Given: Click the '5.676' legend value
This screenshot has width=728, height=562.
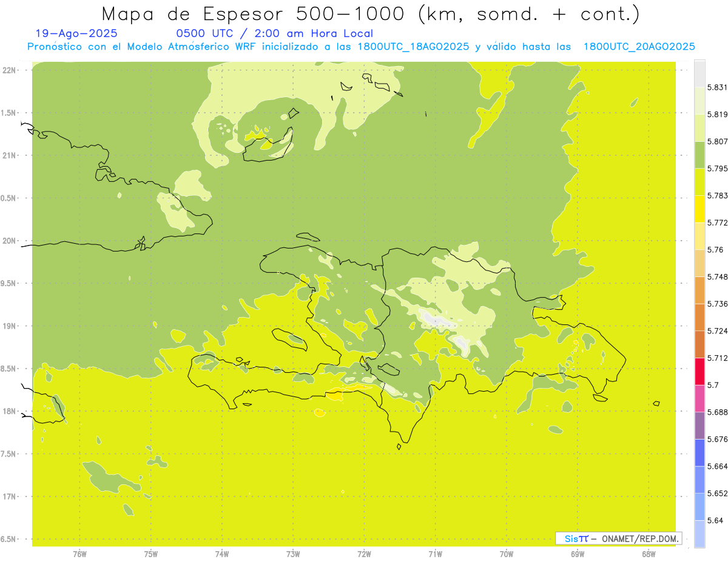Looking at the screenshot, I should pyautogui.click(x=718, y=439).
